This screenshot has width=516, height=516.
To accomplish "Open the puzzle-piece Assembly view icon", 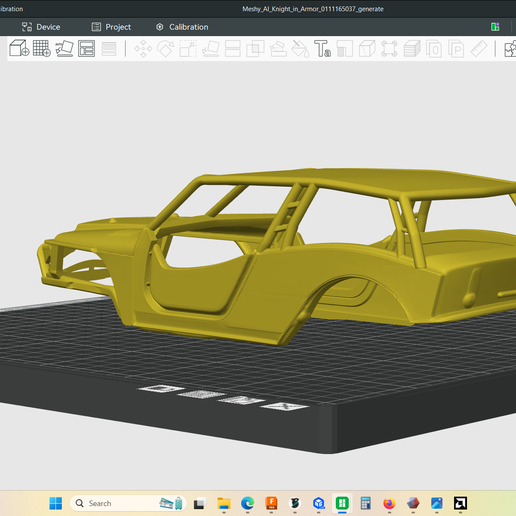I will tap(510, 49).
